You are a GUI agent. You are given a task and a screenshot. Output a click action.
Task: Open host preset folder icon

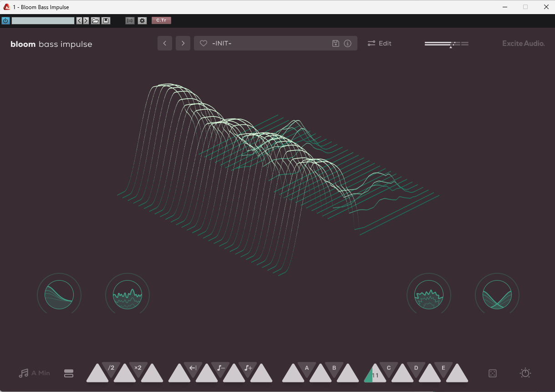[x=95, y=20]
